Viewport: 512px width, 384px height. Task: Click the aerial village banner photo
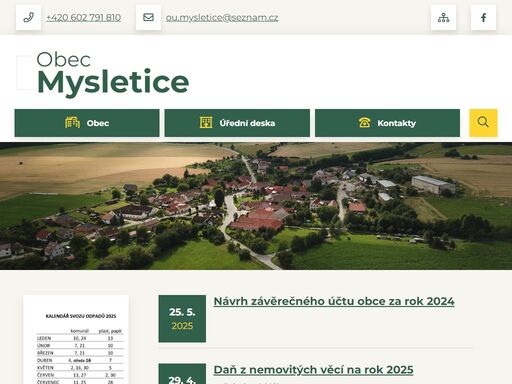(x=256, y=206)
